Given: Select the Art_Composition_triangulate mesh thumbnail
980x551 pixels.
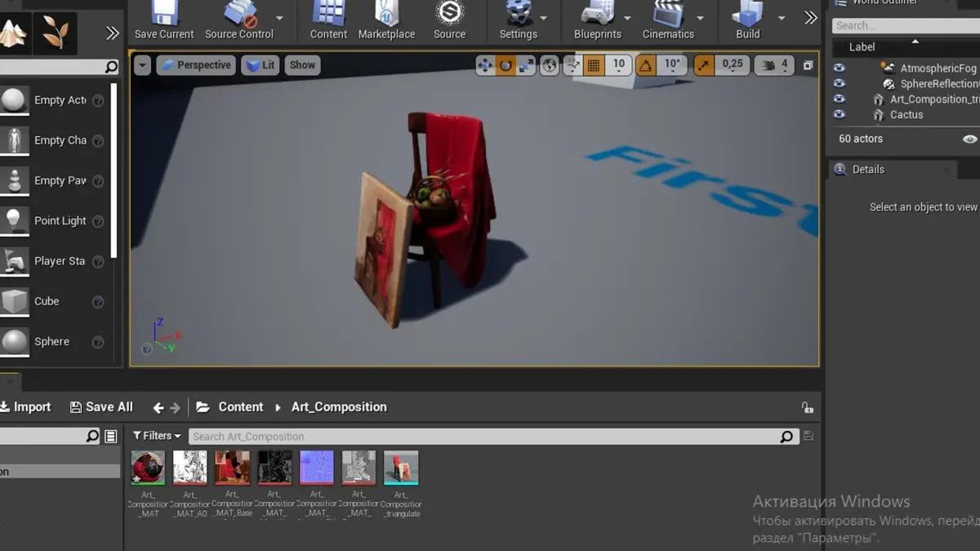Looking at the screenshot, I should point(401,468).
